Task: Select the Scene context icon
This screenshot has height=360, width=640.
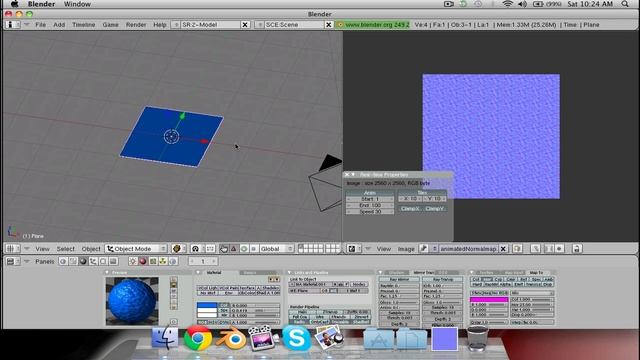Action: [x=113, y=261]
